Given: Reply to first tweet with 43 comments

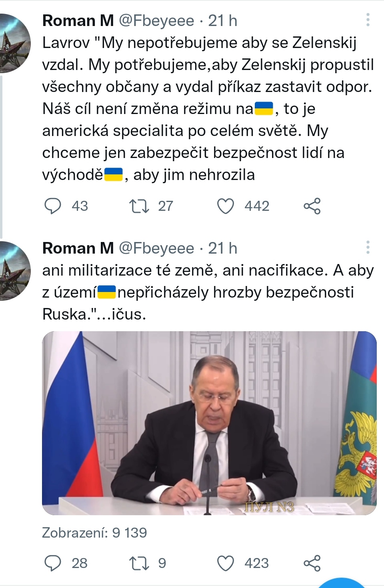Looking at the screenshot, I should [53, 206].
